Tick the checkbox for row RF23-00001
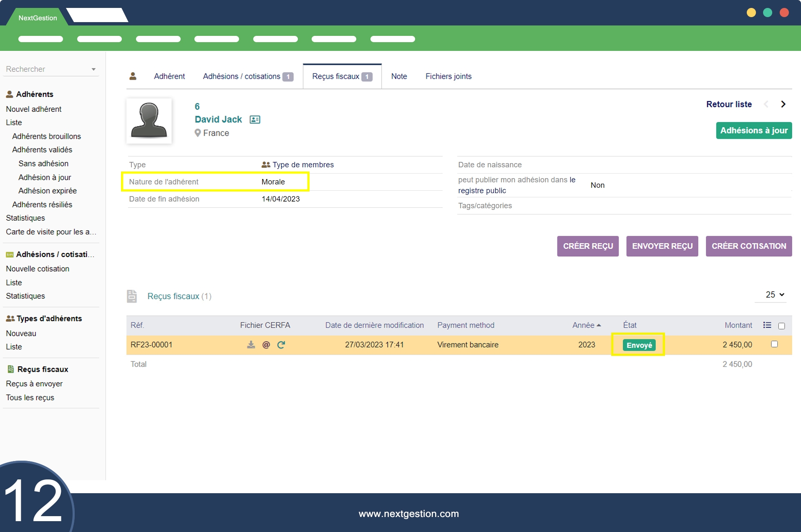 [774, 344]
